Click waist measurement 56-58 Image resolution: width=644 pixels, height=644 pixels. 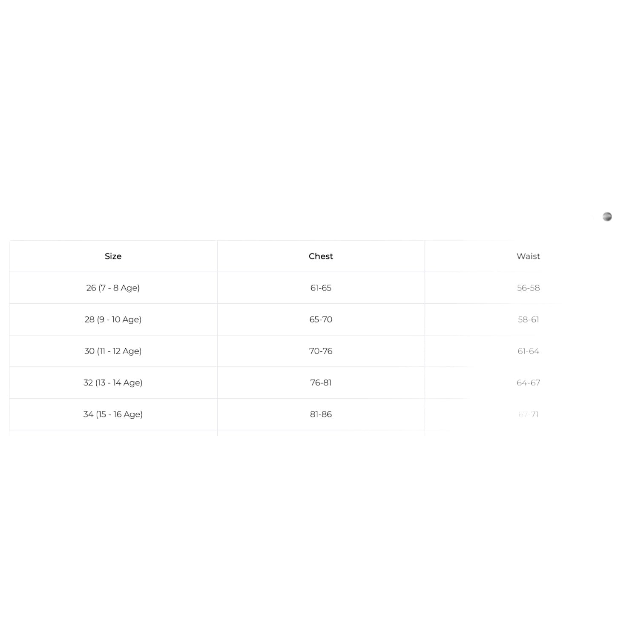[x=528, y=288]
